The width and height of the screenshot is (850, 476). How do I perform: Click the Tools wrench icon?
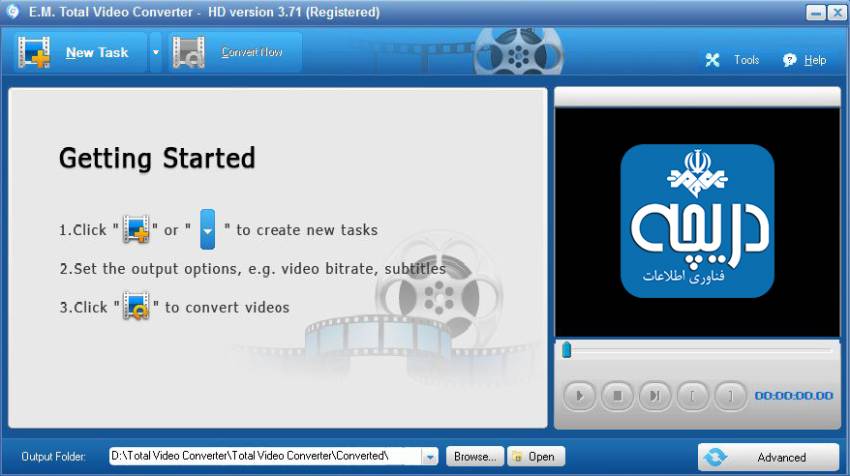point(712,60)
